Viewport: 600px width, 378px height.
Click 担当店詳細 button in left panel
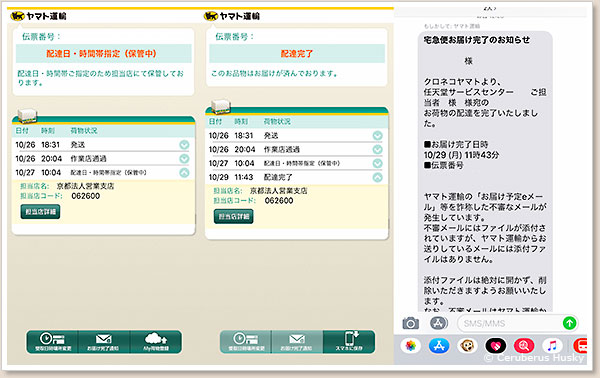point(40,212)
